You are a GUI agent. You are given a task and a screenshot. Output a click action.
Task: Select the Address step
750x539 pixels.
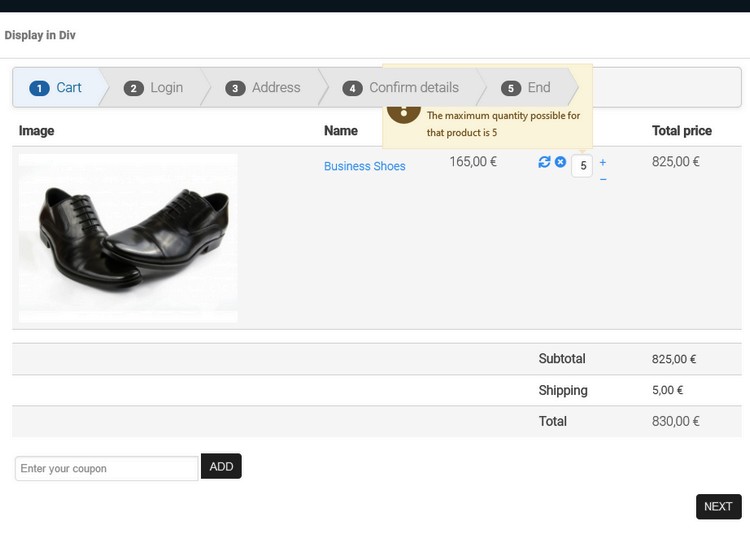click(x=263, y=88)
